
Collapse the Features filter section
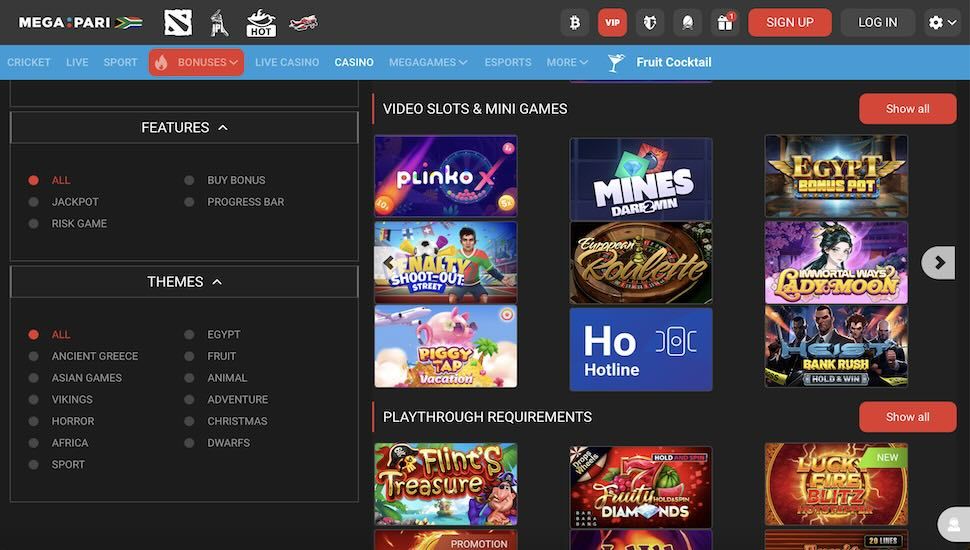[184, 127]
